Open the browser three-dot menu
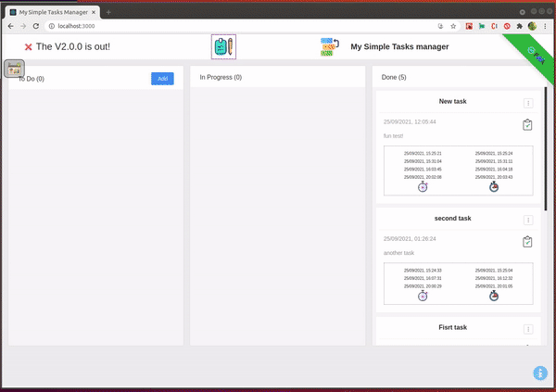This screenshot has height=392, width=556. click(x=545, y=26)
